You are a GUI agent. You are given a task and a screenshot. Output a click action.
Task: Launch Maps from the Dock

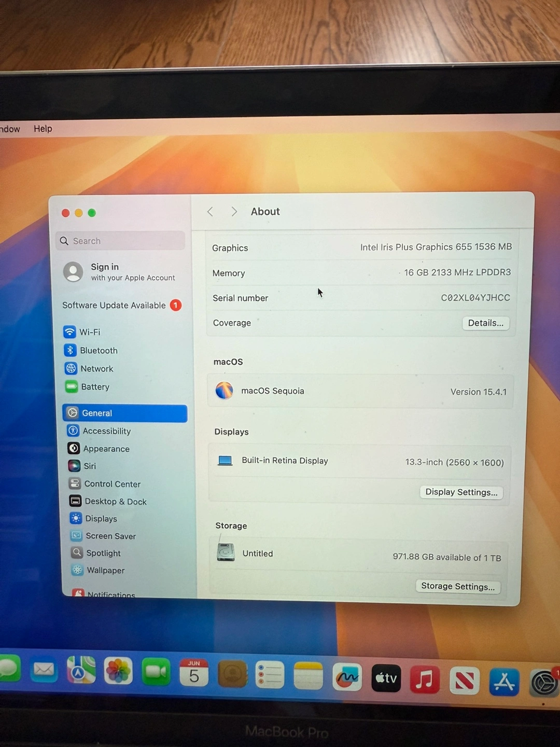coord(81,670)
